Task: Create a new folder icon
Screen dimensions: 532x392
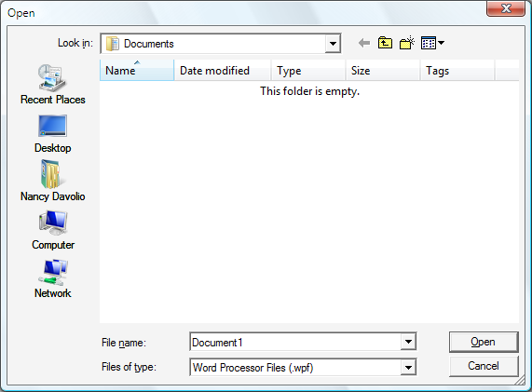Action: [407, 43]
